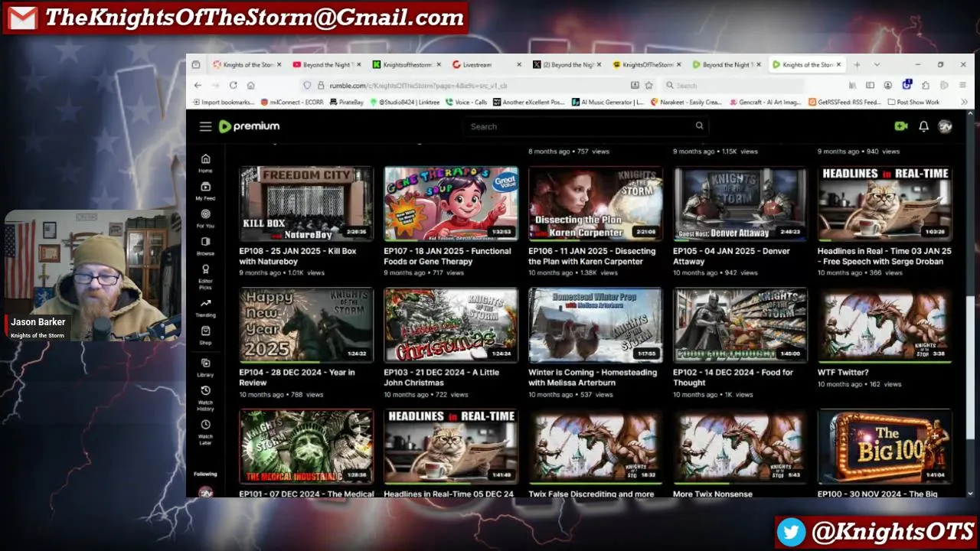
Task: Switch to the Knightsofthestorm tab with green icon
Action: 406,64
